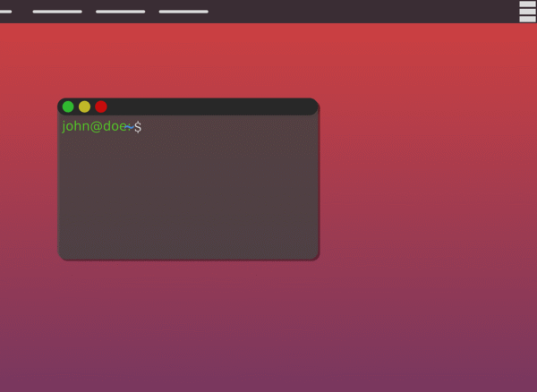Click the terminal window title bar
Screen dimensions: 537x392
[206, 107]
